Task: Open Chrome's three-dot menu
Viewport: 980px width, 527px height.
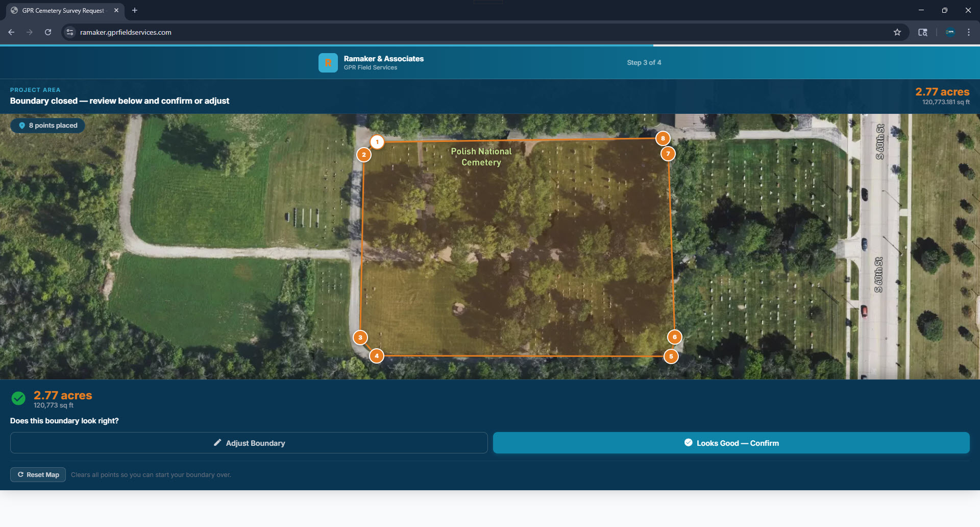Action: click(969, 32)
